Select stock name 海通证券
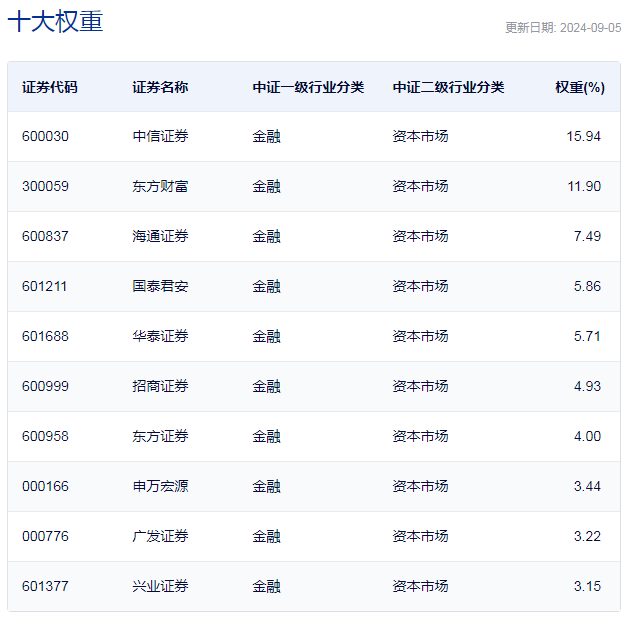This screenshot has height=618, width=626. tap(160, 236)
